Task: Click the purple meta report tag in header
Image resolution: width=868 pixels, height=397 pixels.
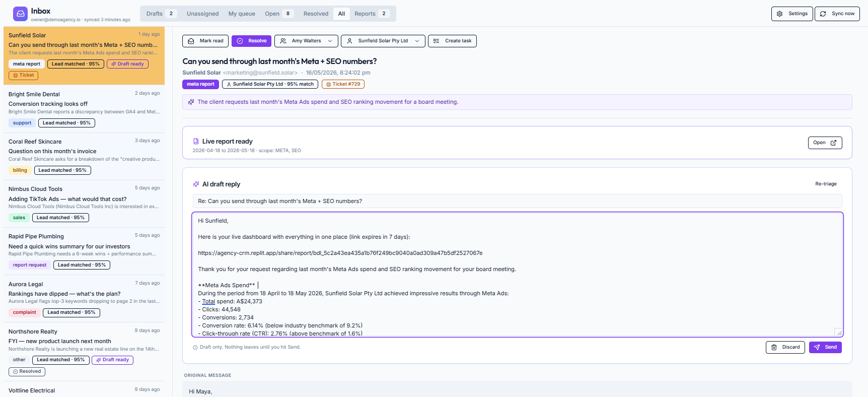Action: pyautogui.click(x=200, y=84)
